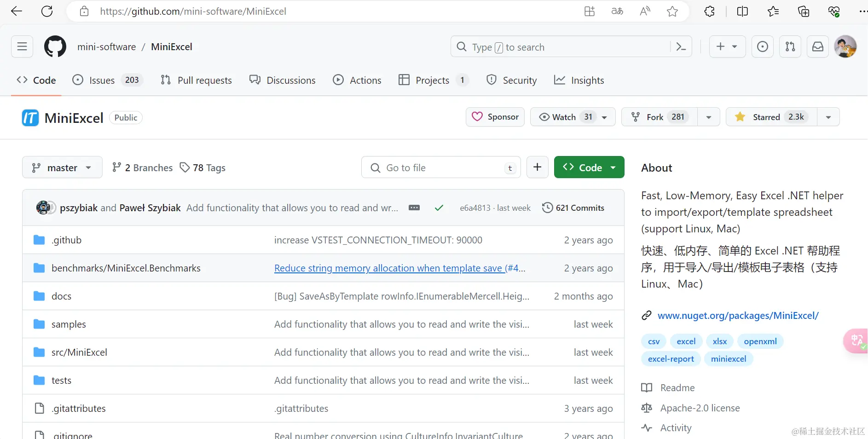Click the add file plus button
This screenshot has height=439, width=868.
coord(537,167)
